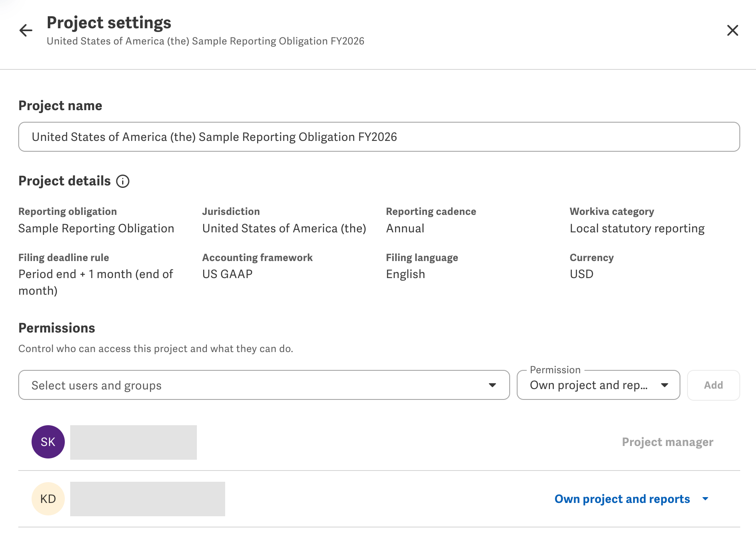The height and width of the screenshot is (547, 756).
Task: Click into the Project name text field
Action: click(379, 137)
